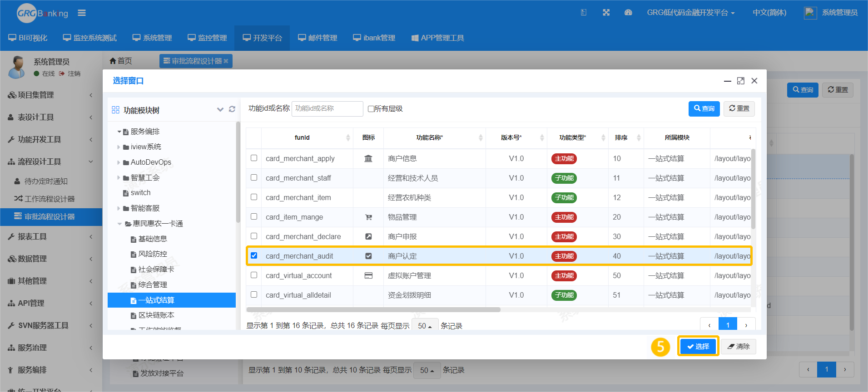The width and height of the screenshot is (868, 392).
Task: Click the 注销 logout icon
Action: tap(62, 73)
